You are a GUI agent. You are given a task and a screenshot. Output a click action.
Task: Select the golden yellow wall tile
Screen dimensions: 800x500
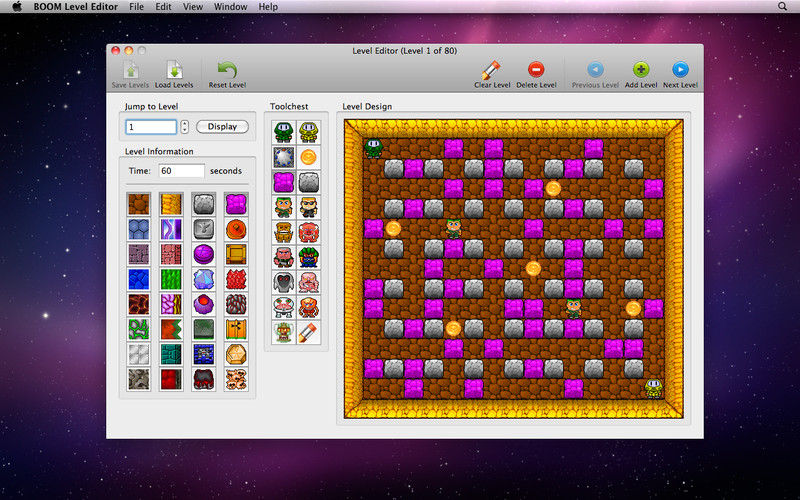point(171,204)
